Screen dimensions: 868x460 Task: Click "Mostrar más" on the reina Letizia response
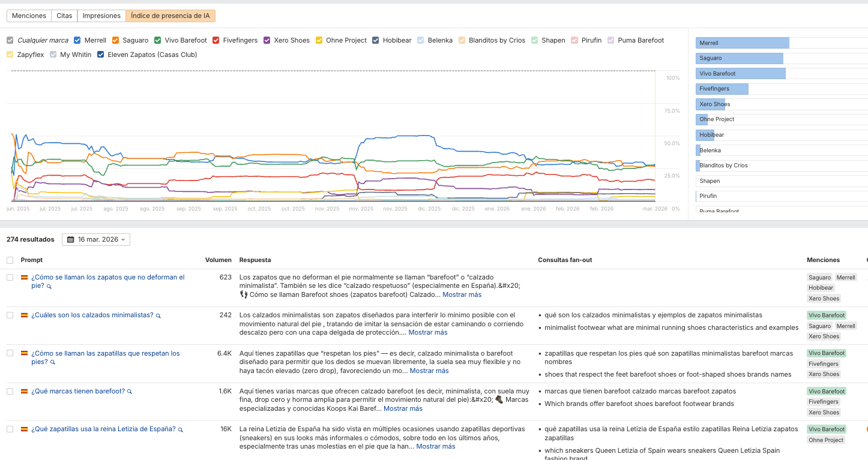tap(435, 446)
